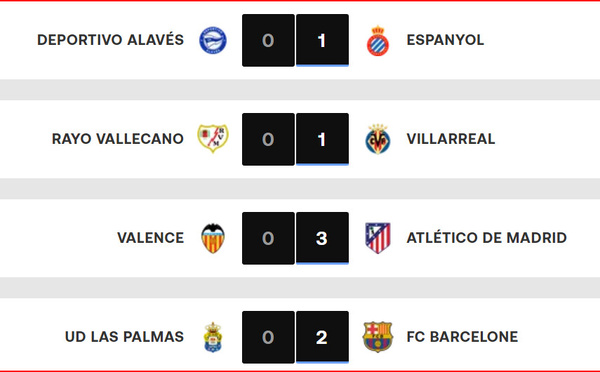This screenshot has width=600, height=372.
Task: Open the VILLARREAL team name link
Action: coord(451,139)
